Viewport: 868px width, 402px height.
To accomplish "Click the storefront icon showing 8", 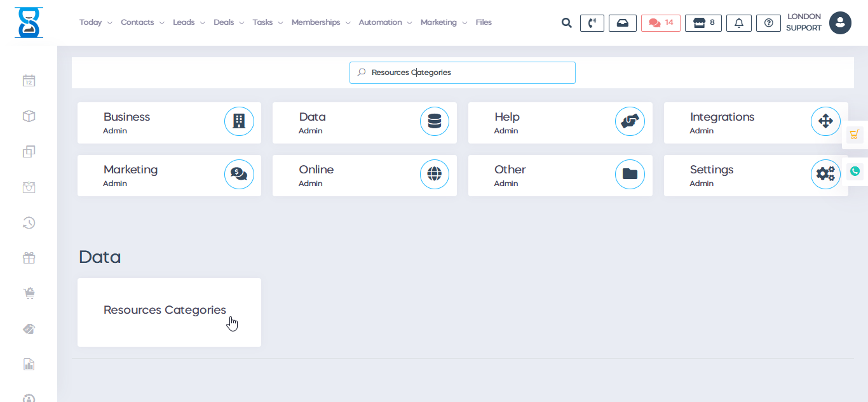I will click(703, 22).
